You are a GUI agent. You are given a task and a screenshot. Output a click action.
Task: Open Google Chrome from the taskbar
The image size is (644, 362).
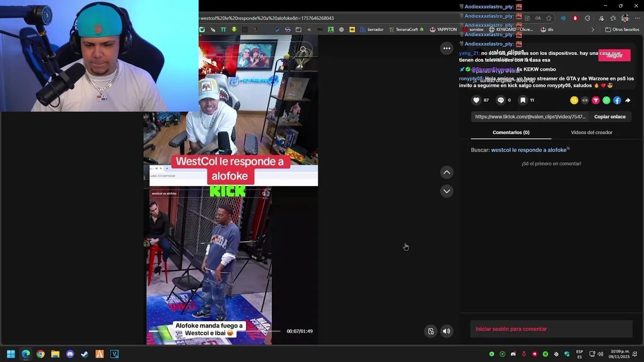click(40, 354)
